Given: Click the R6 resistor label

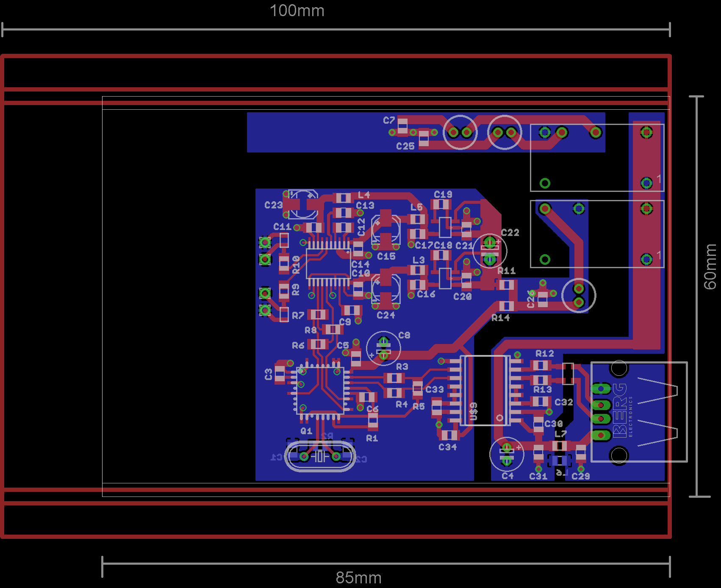Looking at the screenshot, I should 298,346.
